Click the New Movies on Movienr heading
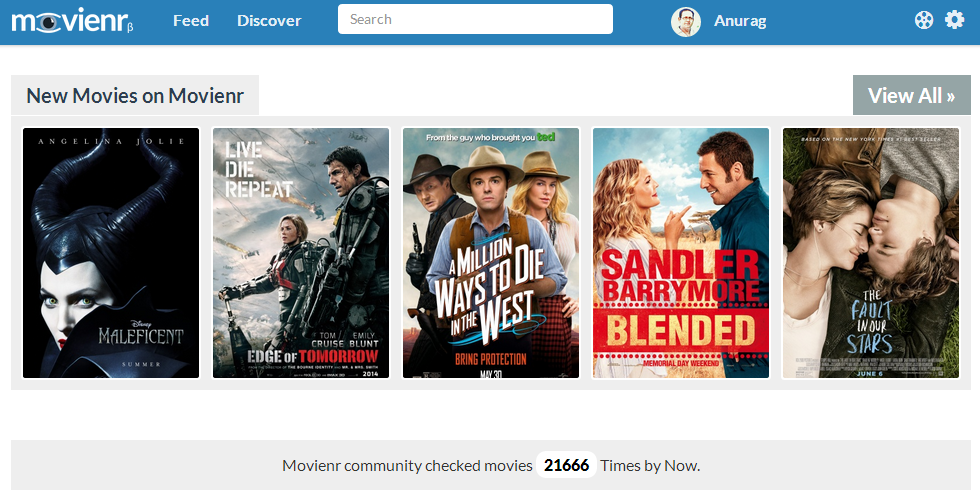Viewport: 980px width, 498px height. [x=135, y=96]
